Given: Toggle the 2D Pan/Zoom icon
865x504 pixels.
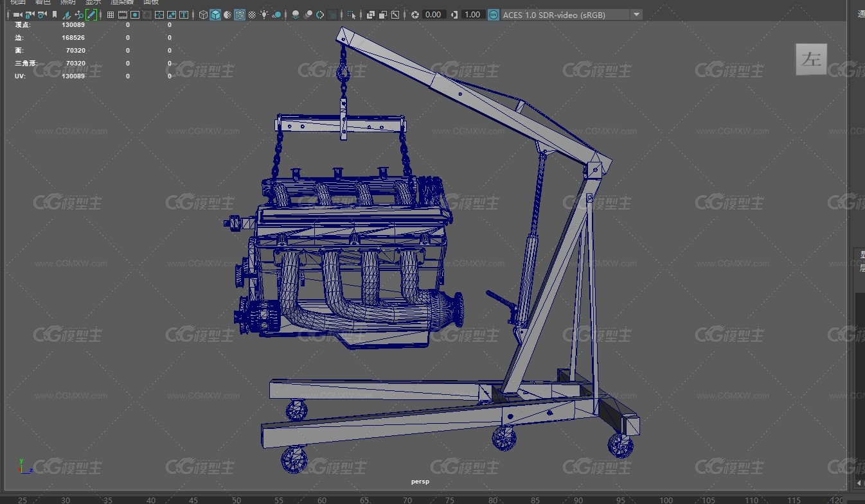Looking at the screenshot, I should tap(79, 14).
